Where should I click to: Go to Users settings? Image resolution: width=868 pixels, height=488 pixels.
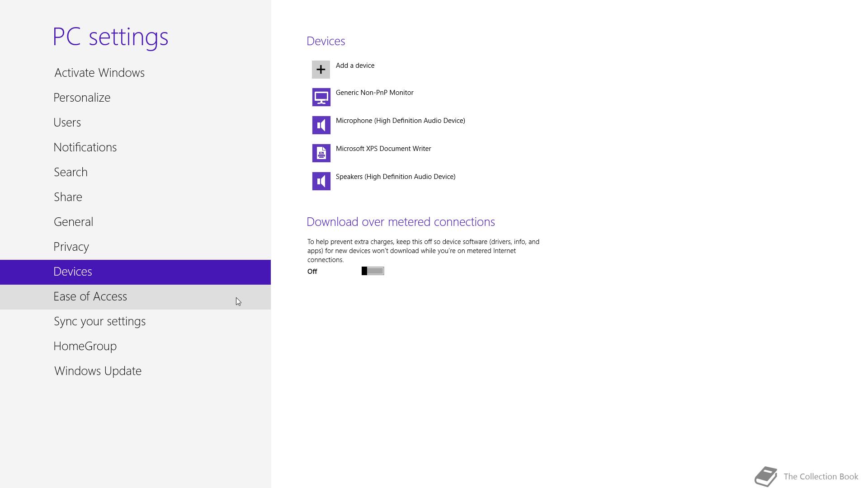pyautogui.click(x=135, y=122)
